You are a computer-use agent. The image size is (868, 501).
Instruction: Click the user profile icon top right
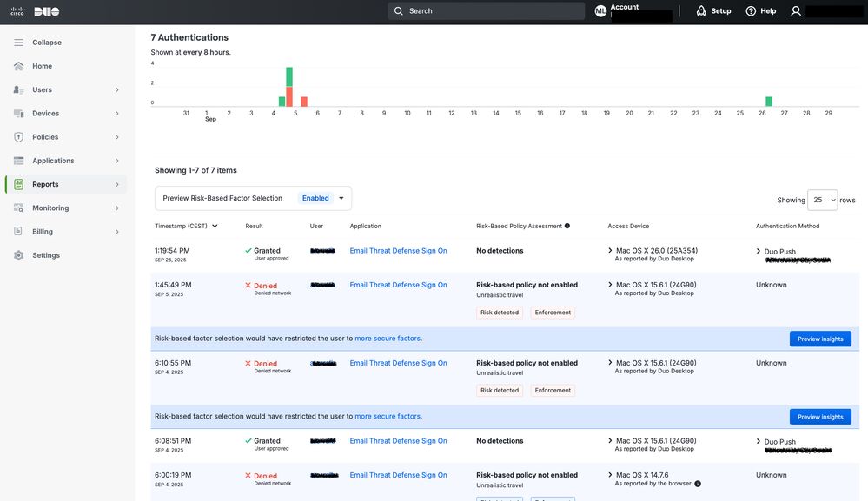(x=794, y=10)
